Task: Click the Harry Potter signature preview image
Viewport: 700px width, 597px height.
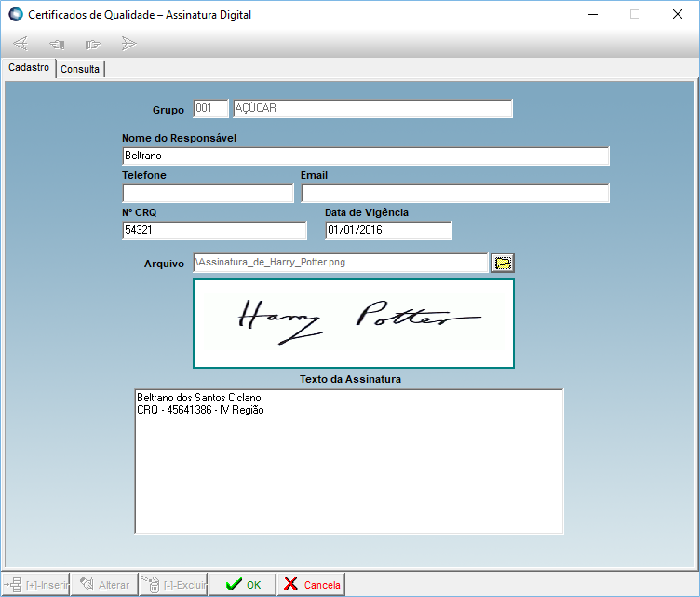Action: point(354,324)
